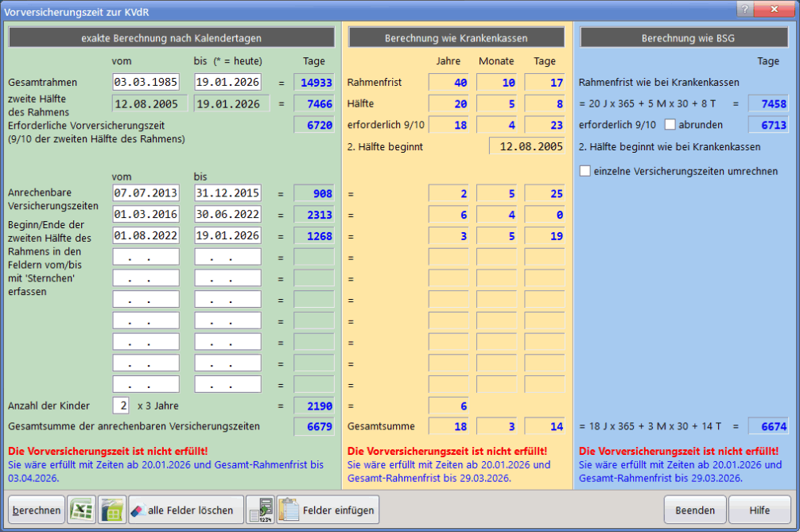Click the Gesamtrahmen 'vom' date field 03.03.1985

(x=146, y=82)
